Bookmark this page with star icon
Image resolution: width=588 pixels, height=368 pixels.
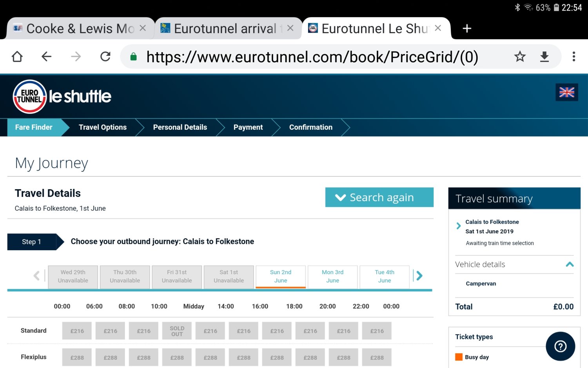520,57
